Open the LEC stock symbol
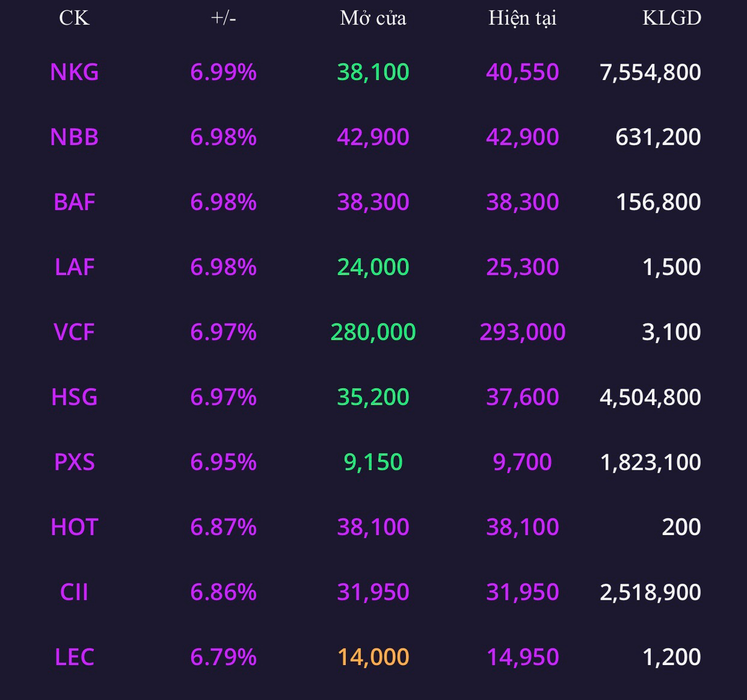Viewport: 747px width, 700px height. point(74,657)
